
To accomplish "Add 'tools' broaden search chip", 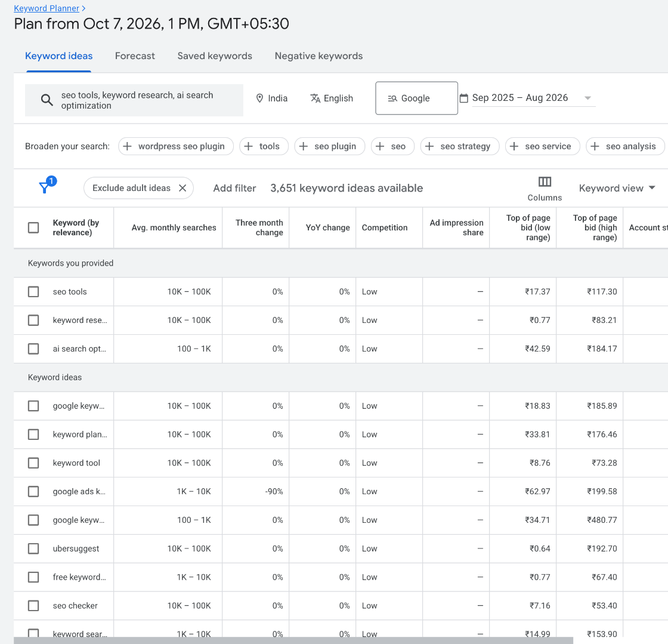I will [264, 146].
